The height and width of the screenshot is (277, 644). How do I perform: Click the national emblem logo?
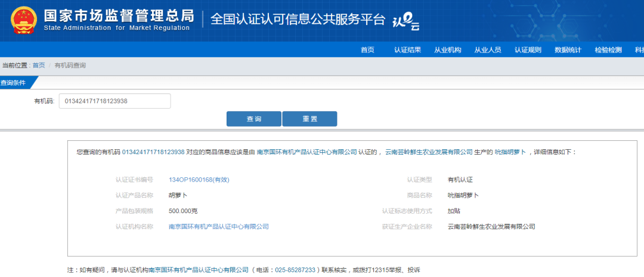click(24, 20)
